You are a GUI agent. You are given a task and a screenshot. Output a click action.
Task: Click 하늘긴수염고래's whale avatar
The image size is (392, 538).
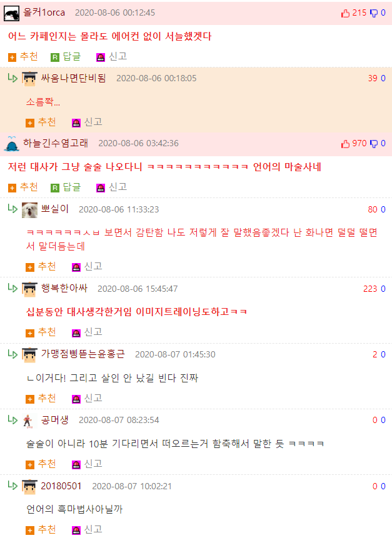[x=11, y=144]
